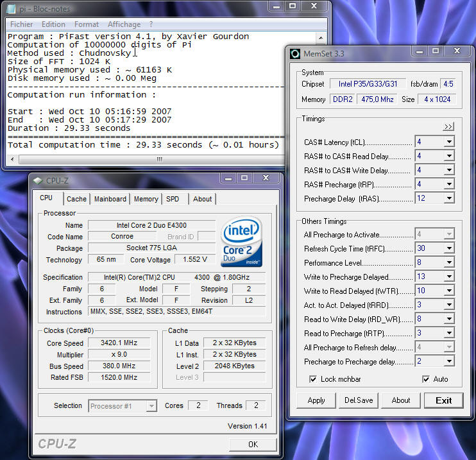Image resolution: width=476 pixels, height=460 pixels.
Task: Click the Notepad scroll left arrow
Action: click(x=12, y=159)
